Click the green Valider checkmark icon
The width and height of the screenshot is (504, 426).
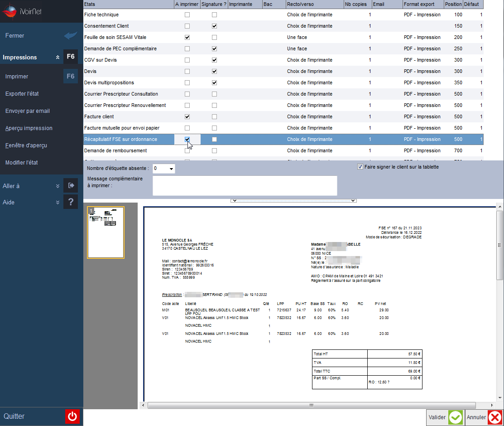point(455,417)
